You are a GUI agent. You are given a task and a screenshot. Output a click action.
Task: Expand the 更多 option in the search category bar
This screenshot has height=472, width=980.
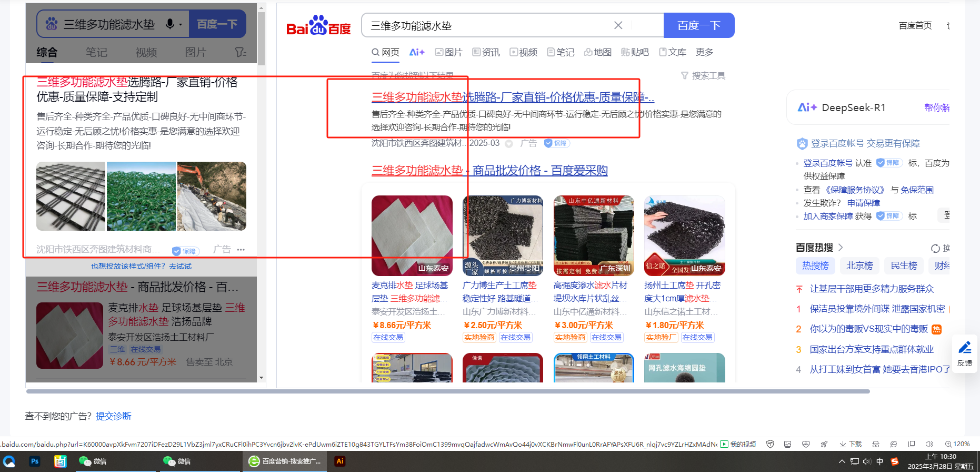click(704, 52)
